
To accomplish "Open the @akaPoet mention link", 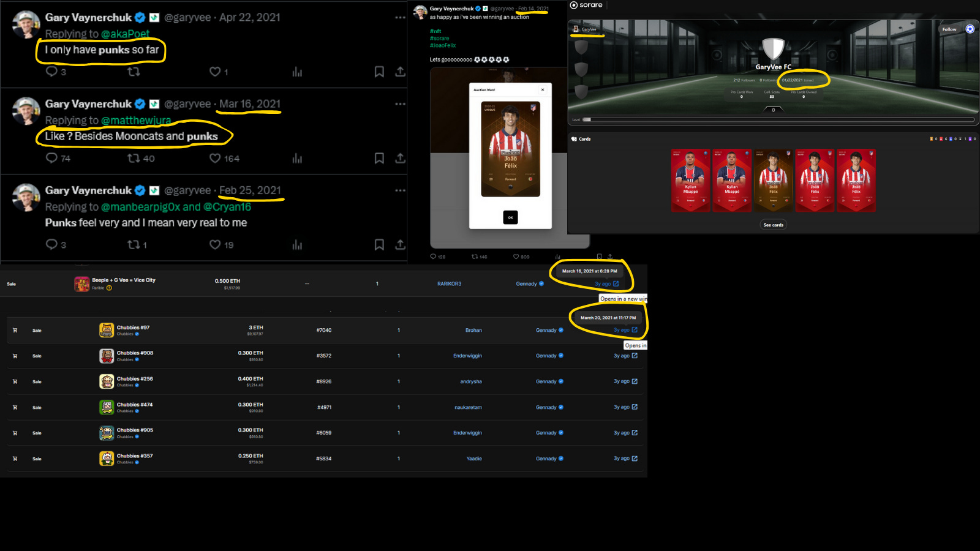I will (x=125, y=34).
